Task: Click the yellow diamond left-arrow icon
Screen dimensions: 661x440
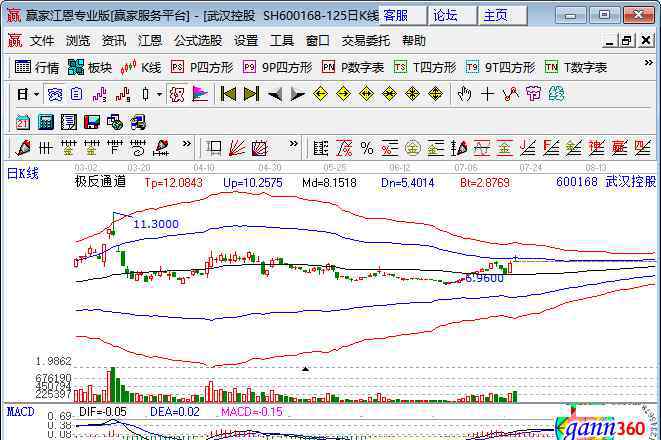Action: [320, 94]
